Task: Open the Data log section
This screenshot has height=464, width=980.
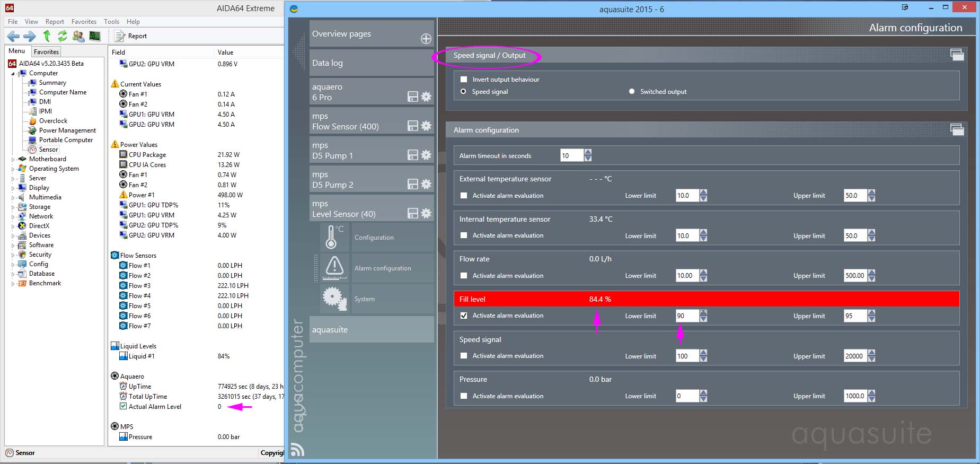Action: [x=371, y=63]
